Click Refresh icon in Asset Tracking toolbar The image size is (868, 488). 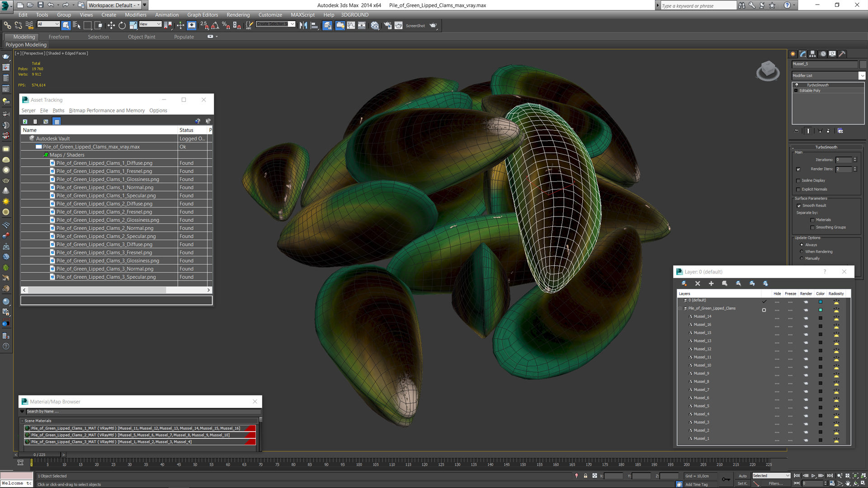tap(25, 122)
